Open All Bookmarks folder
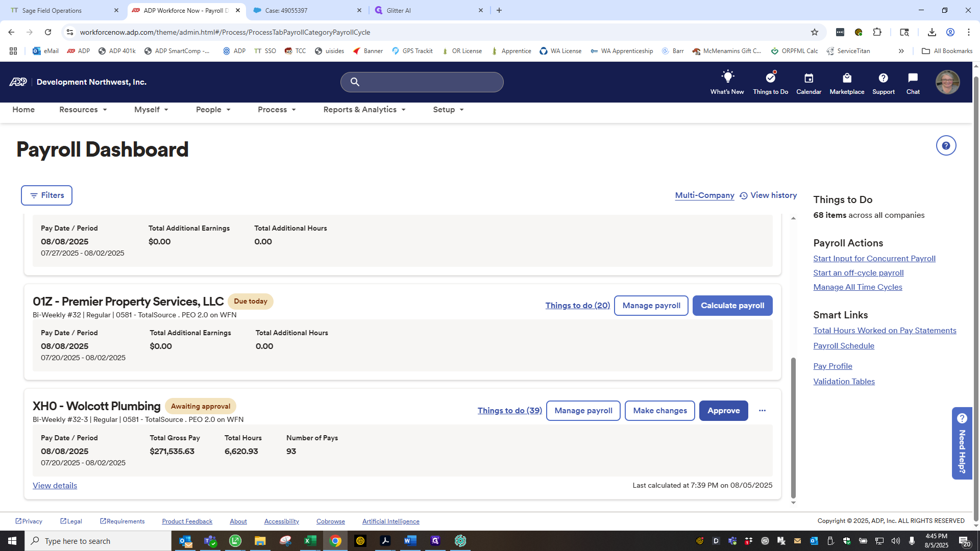 947,51
